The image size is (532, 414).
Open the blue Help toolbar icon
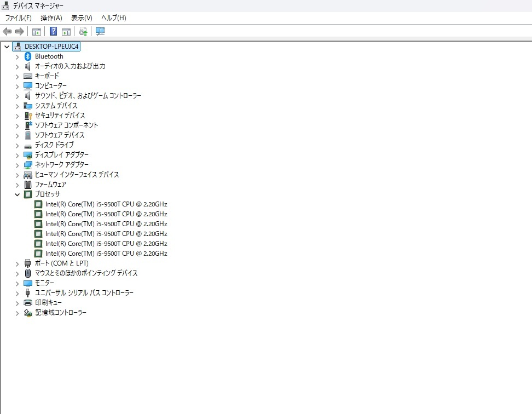(53, 31)
